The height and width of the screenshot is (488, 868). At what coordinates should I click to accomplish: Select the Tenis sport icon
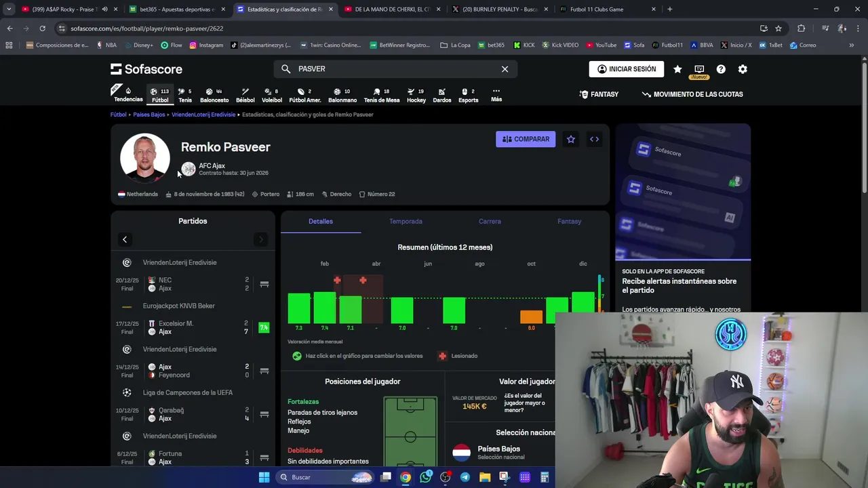point(185,95)
